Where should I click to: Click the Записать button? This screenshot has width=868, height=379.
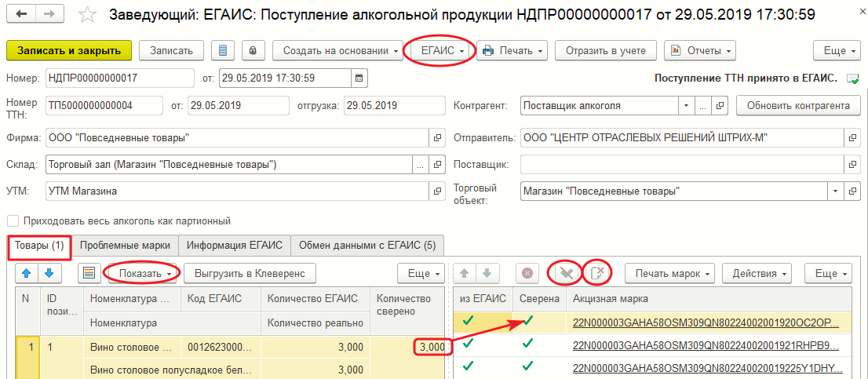171,51
